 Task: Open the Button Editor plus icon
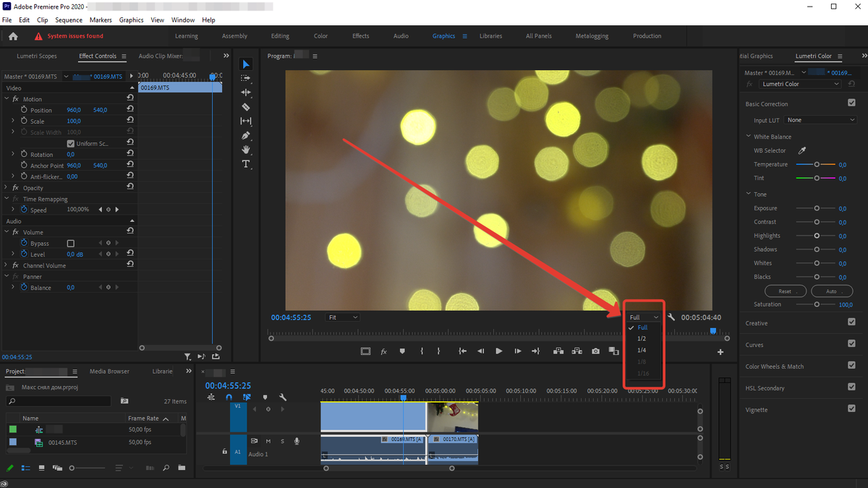[720, 352]
